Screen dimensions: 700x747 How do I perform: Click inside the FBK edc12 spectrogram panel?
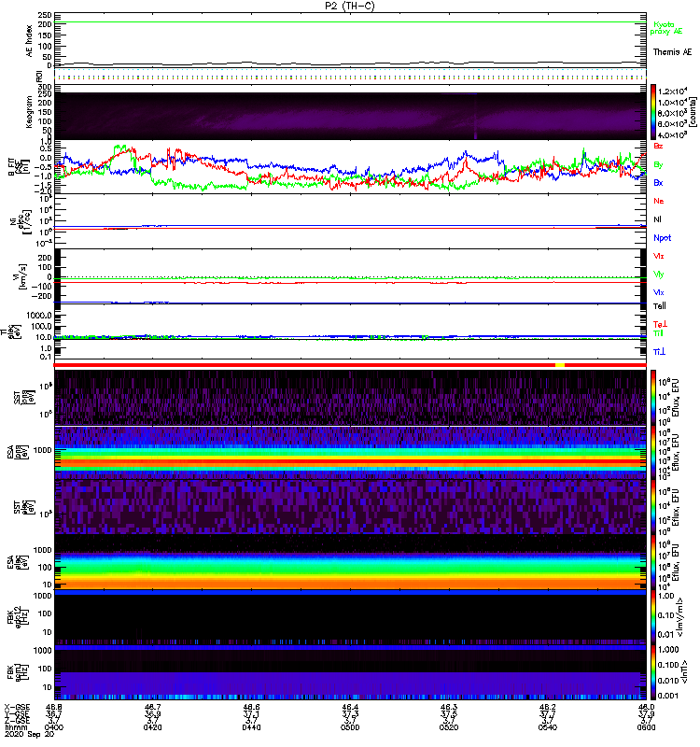pyautogui.click(x=350, y=617)
